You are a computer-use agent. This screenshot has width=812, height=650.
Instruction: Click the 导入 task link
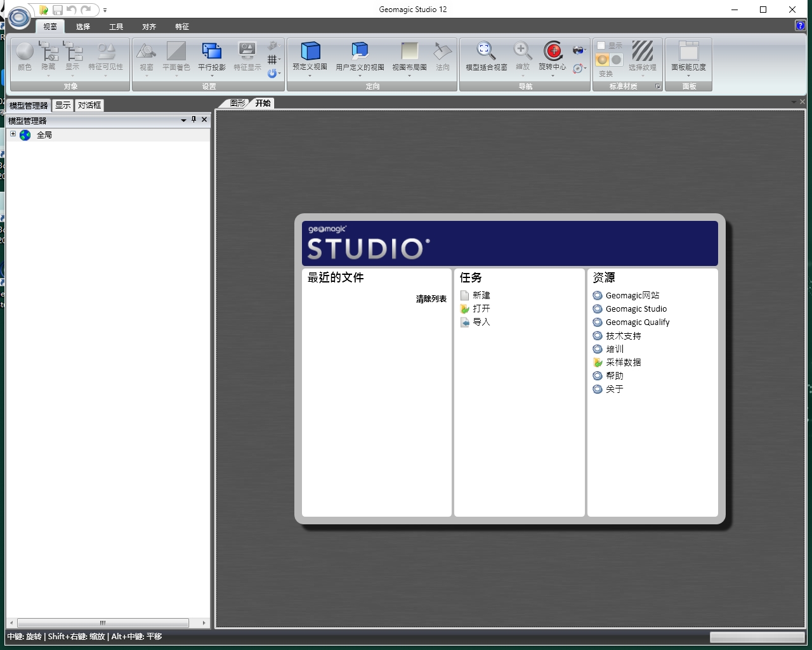[481, 322]
